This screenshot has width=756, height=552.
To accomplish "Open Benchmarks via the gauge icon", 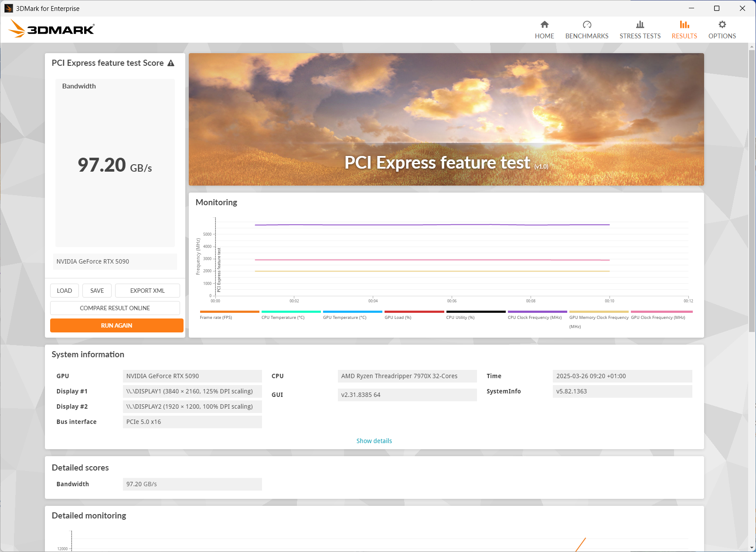I will [587, 24].
